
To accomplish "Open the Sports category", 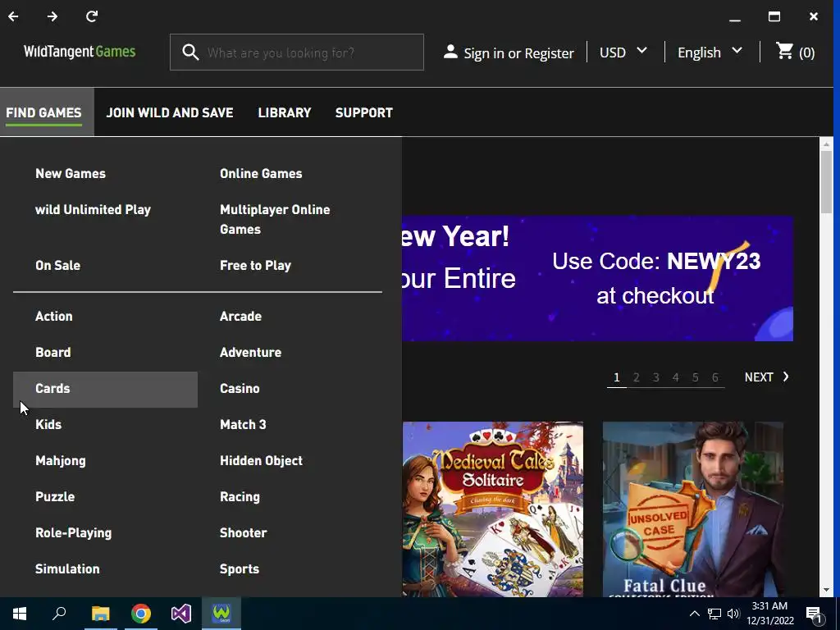I will 240,569.
